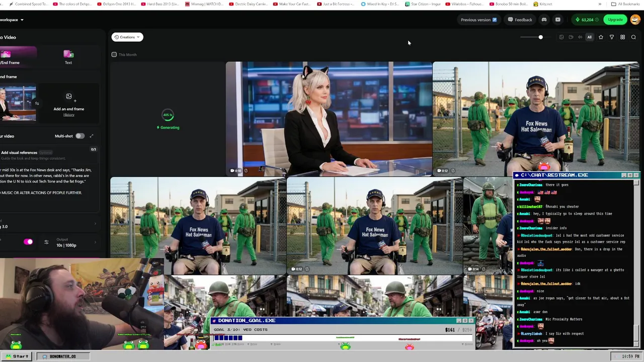Show favorites with the star icon
The width and height of the screenshot is (644, 362).
(x=601, y=37)
